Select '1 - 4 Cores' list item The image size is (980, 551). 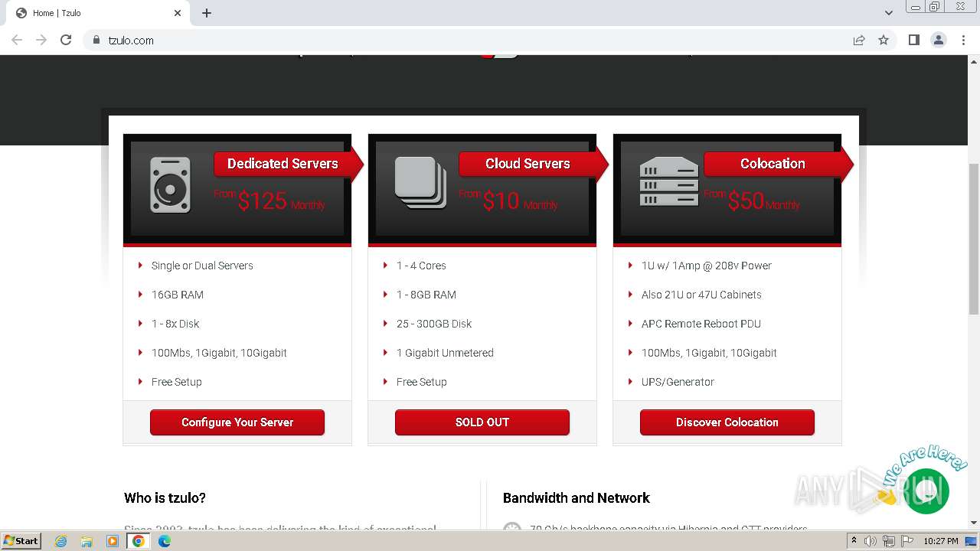pos(421,266)
